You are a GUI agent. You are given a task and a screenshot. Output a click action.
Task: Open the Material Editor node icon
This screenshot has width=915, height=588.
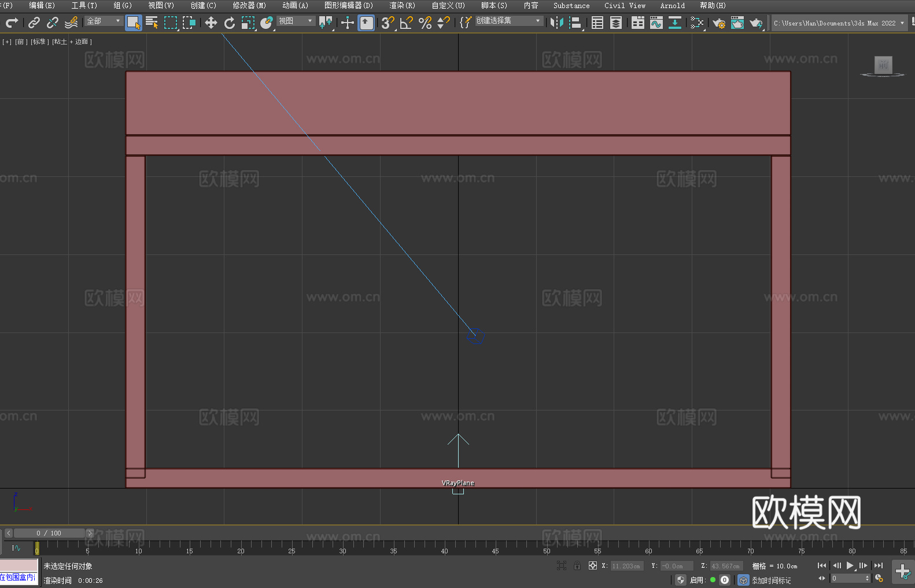tap(697, 23)
